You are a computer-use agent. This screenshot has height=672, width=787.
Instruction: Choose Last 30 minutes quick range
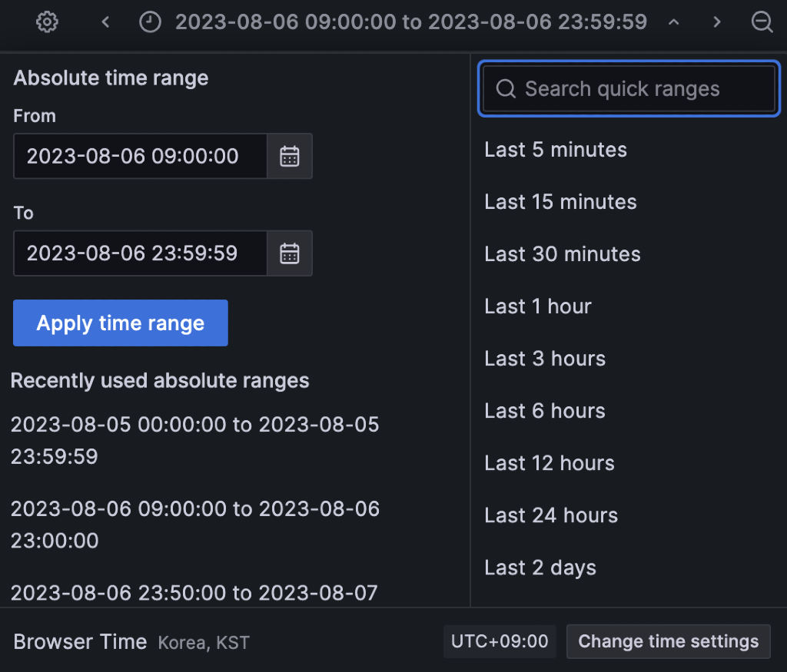(563, 254)
